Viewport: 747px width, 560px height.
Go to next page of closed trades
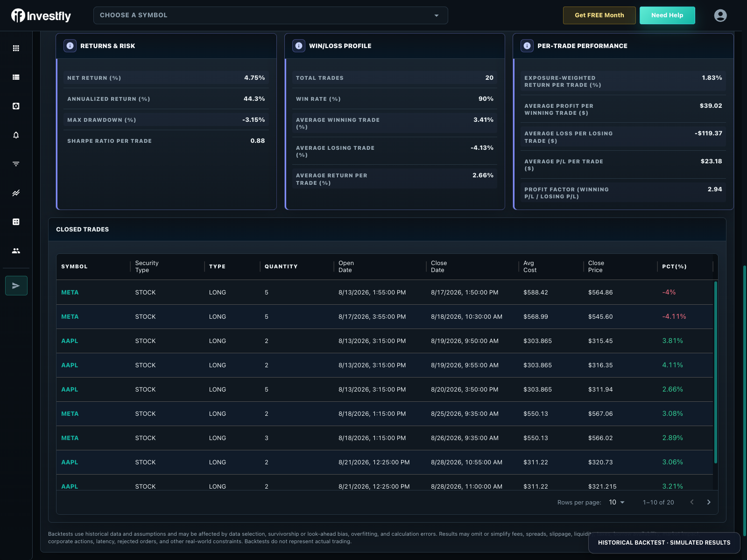709,502
